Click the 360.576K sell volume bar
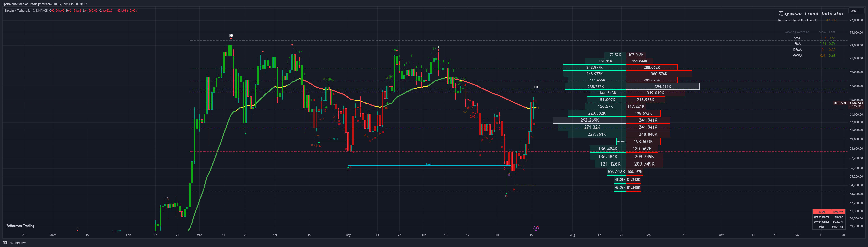 [659, 74]
